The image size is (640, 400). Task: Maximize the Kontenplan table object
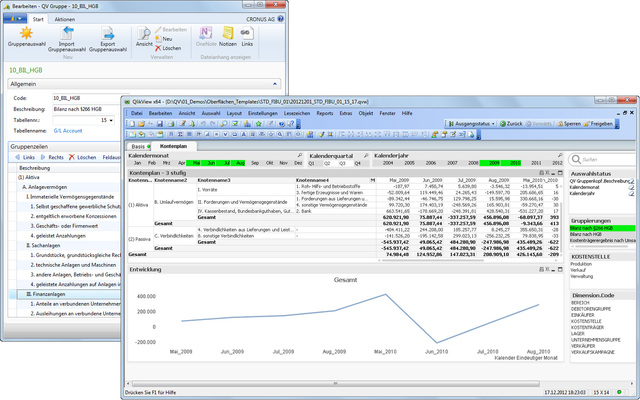[560, 173]
